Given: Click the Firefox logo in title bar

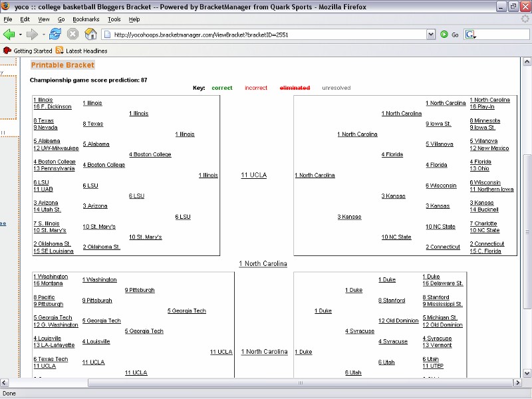Looking at the screenshot, I should coord(5,7).
